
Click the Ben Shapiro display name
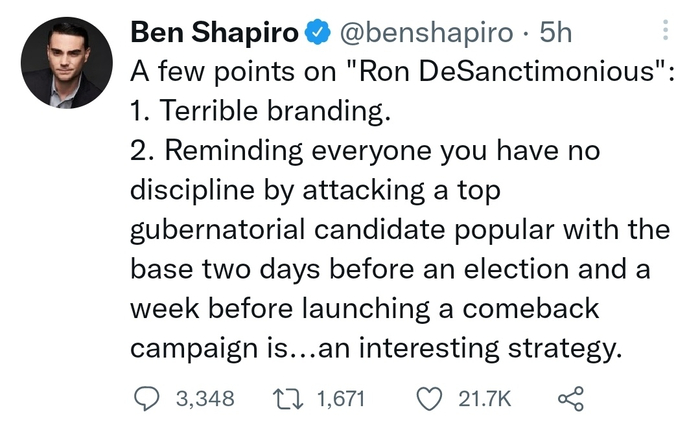coord(214,34)
